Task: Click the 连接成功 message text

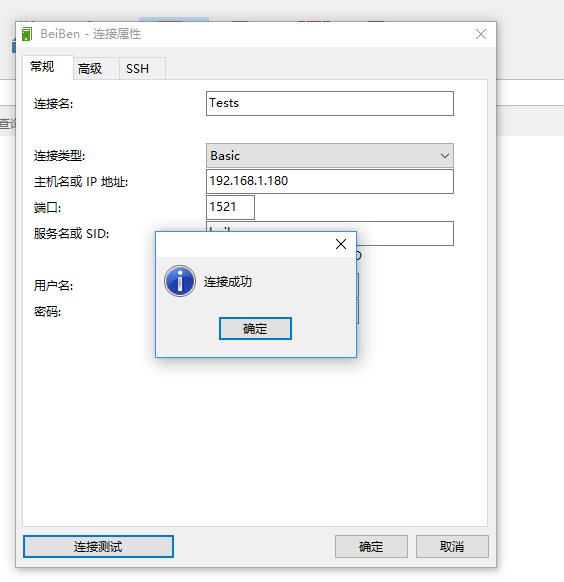Action: (x=228, y=282)
